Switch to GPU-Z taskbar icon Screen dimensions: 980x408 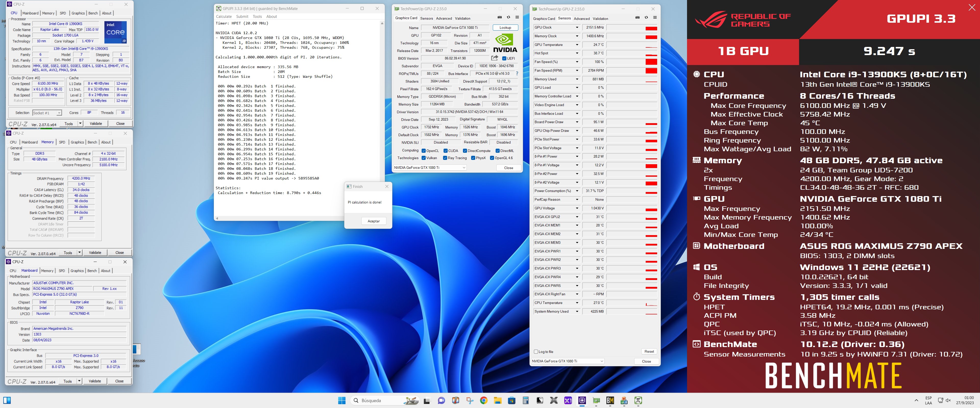(x=596, y=400)
